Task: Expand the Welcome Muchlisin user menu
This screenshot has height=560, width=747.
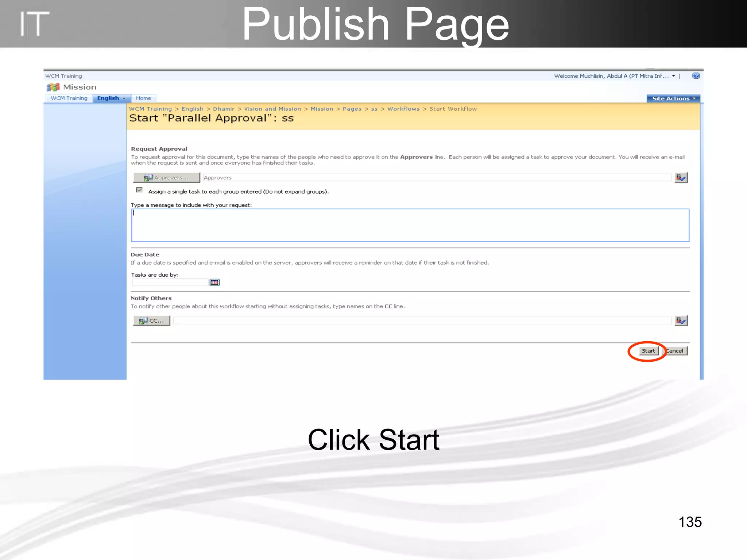Action: [x=615, y=76]
